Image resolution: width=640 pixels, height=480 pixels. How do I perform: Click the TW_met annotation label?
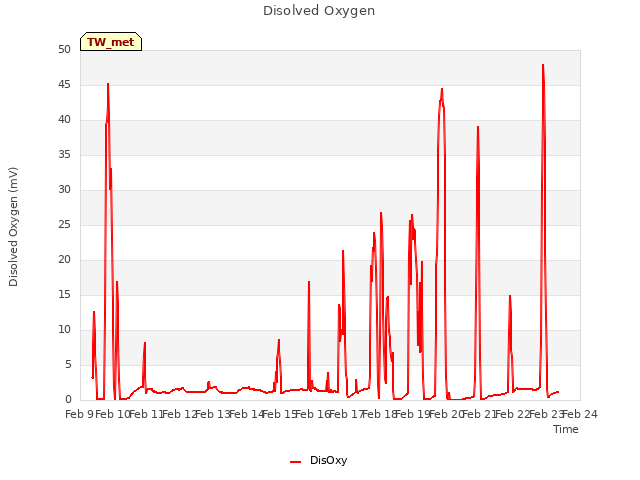111,42
